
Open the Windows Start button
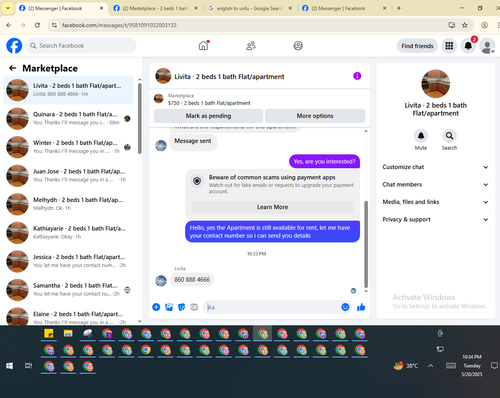tap(9, 366)
